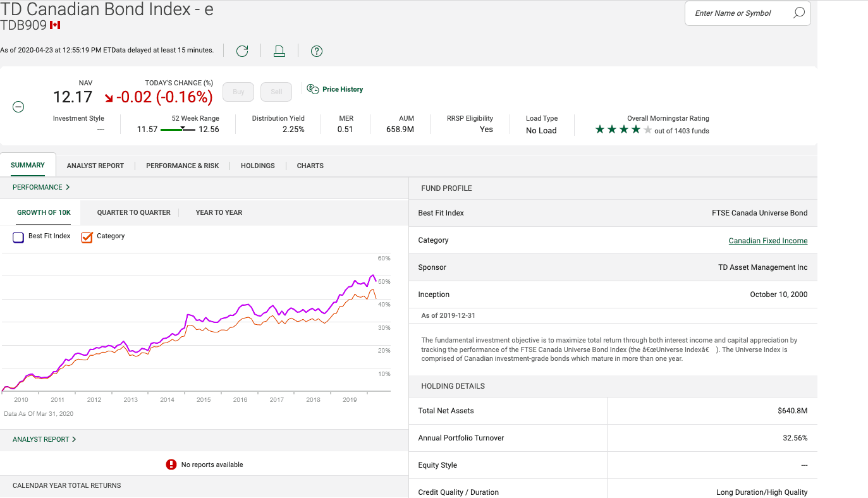Click the Buy button

pyautogui.click(x=238, y=92)
